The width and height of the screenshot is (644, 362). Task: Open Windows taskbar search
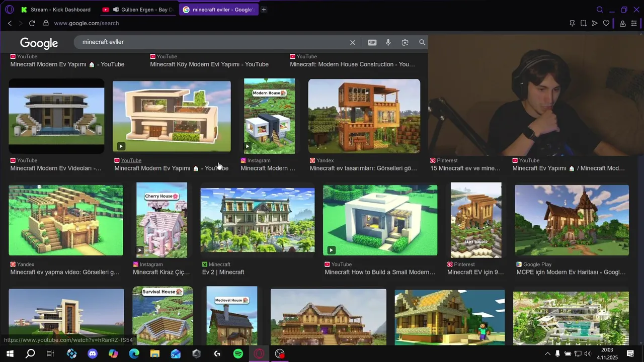pos(30,354)
